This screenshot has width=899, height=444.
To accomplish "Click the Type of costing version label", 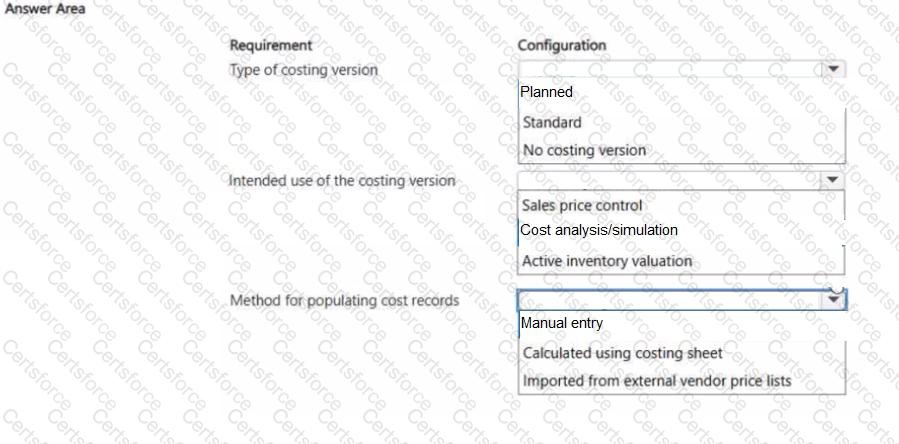I will [304, 70].
